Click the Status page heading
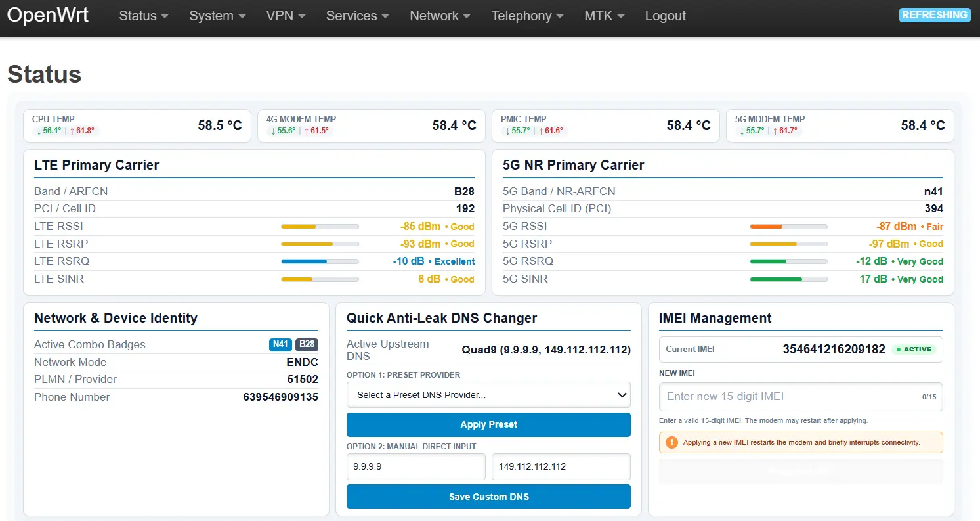Screen dimensions: 980x521 coord(44,74)
